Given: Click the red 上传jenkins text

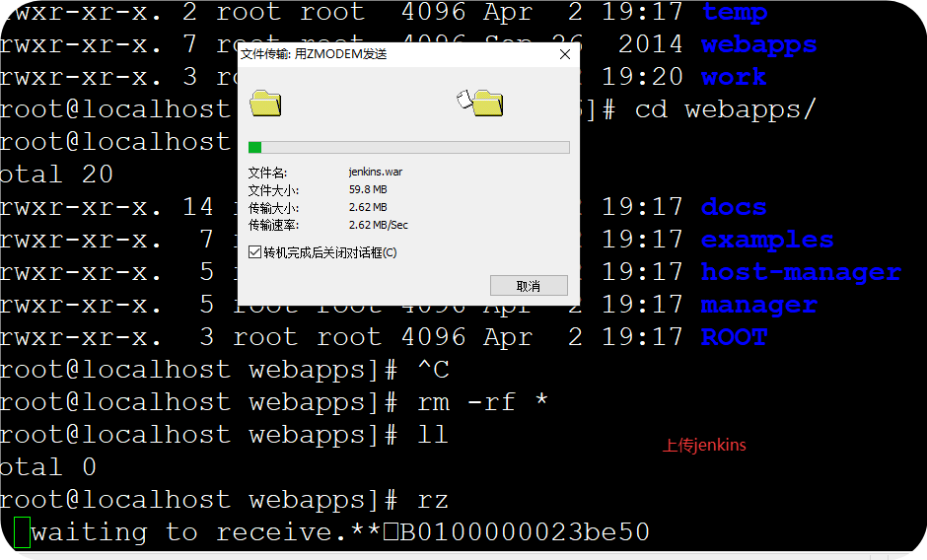Looking at the screenshot, I should (704, 446).
